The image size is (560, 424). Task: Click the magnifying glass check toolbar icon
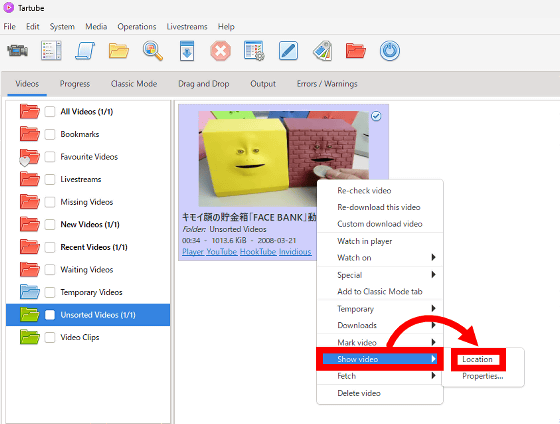[x=153, y=51]
